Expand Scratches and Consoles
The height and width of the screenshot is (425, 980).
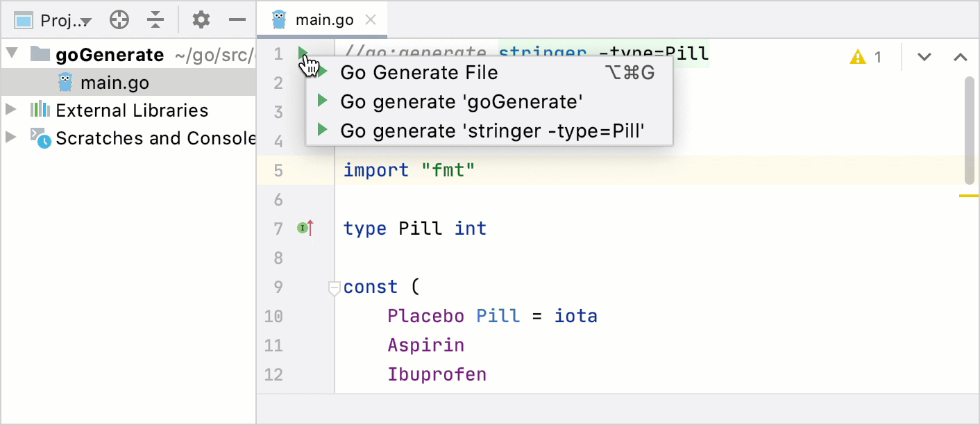pos(11,137)
